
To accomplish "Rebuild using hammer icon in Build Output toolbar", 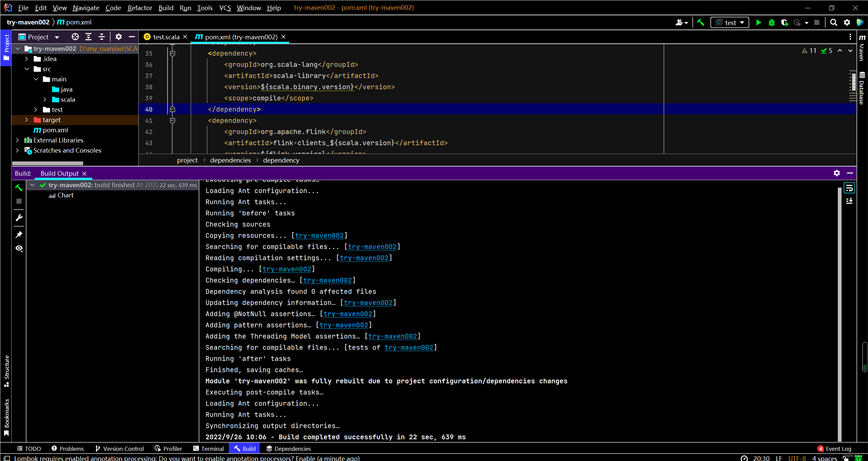I will coord(19,188).
